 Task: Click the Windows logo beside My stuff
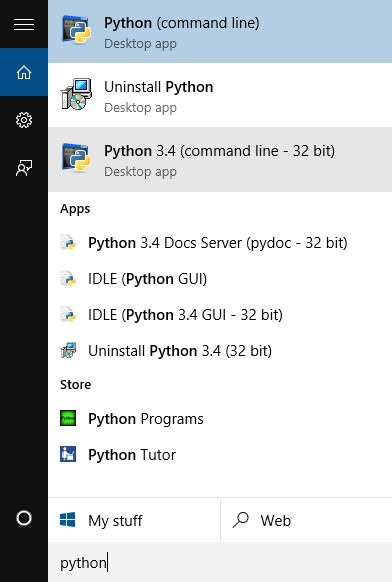[68, 520]
